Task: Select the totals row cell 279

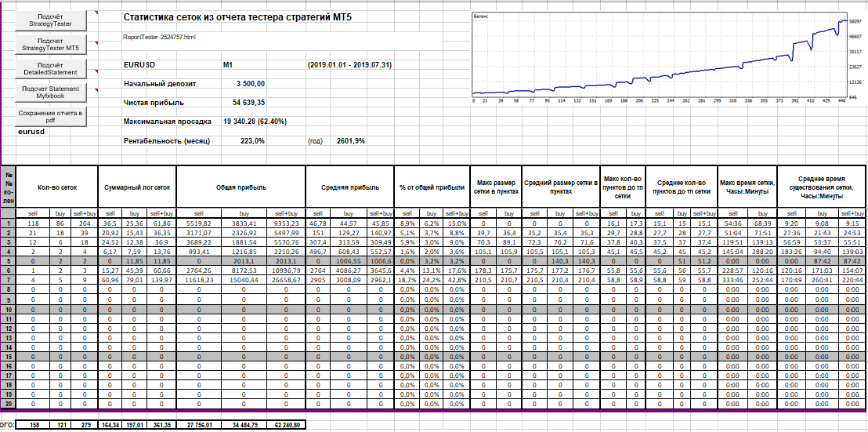Action: click(85, 425)
